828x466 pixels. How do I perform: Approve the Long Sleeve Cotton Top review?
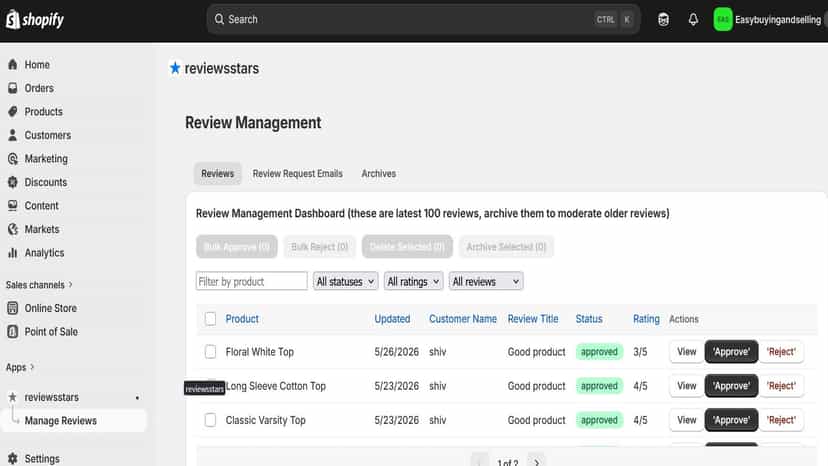click(x=731, y=386)
